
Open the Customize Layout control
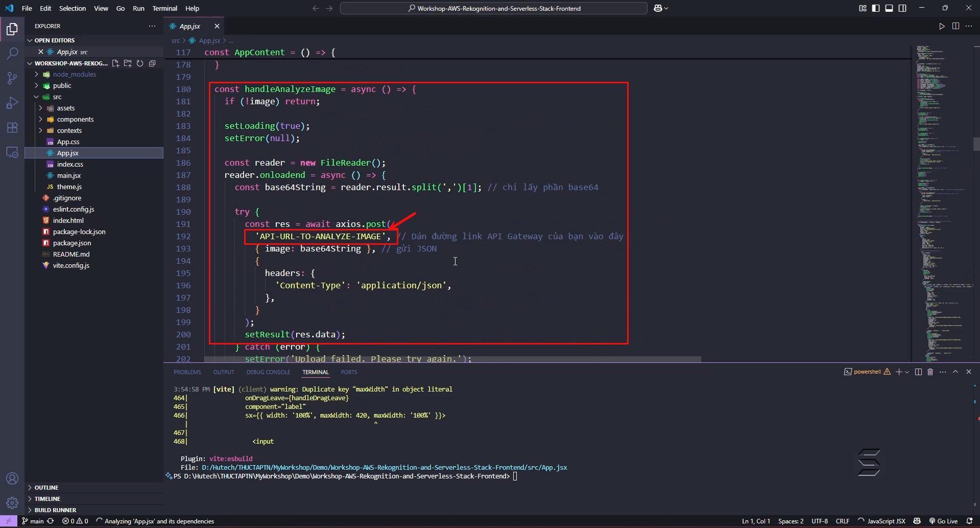[863, 8]
